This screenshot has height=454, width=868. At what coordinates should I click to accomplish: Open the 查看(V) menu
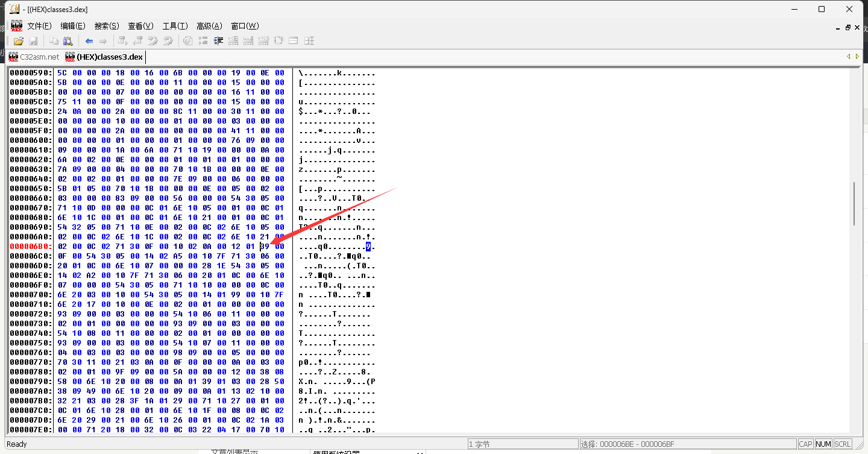[x=140, y=26]
